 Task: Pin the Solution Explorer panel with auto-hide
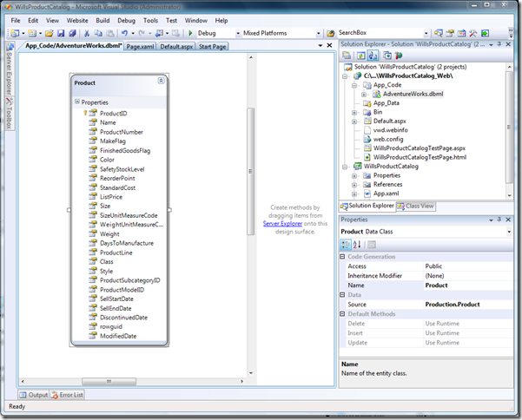(499, 44)
